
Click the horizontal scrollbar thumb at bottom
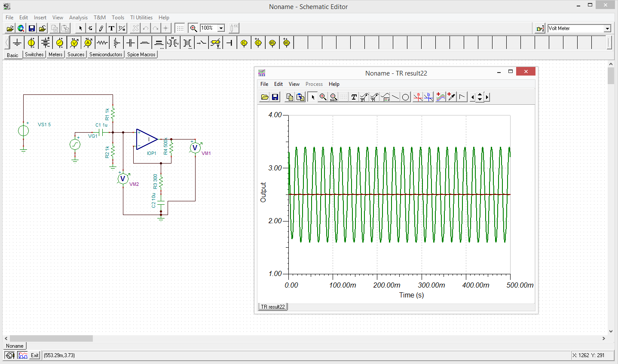[51, 338]
